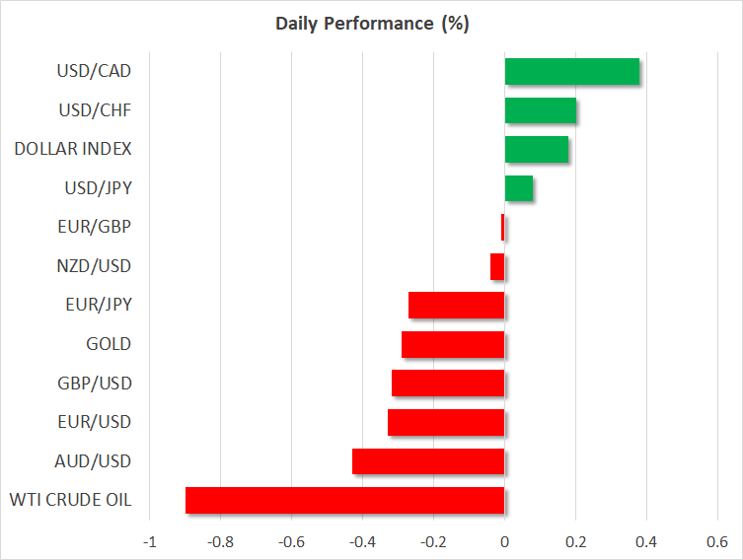This screenshot has height=560, width=743.
Task: Click the USD/JPY green bar
Action: pyautogui.click(x=518, y=188)
